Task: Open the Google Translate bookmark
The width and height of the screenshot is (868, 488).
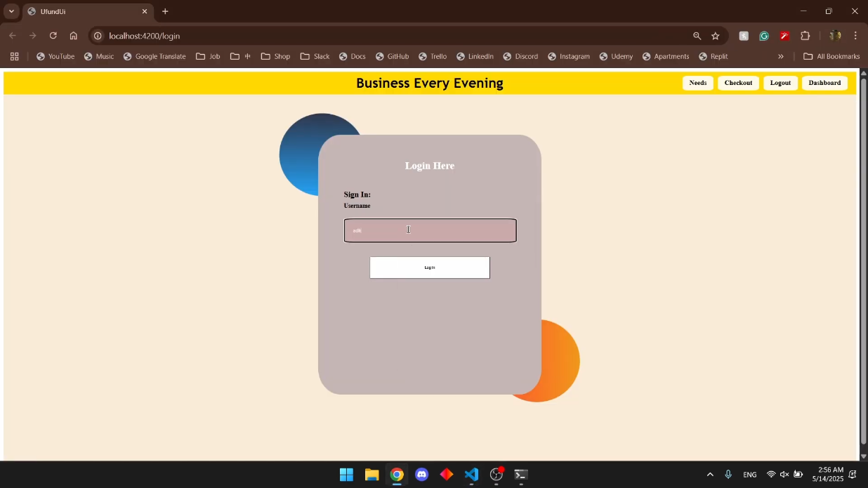Action: pos(154,56)
